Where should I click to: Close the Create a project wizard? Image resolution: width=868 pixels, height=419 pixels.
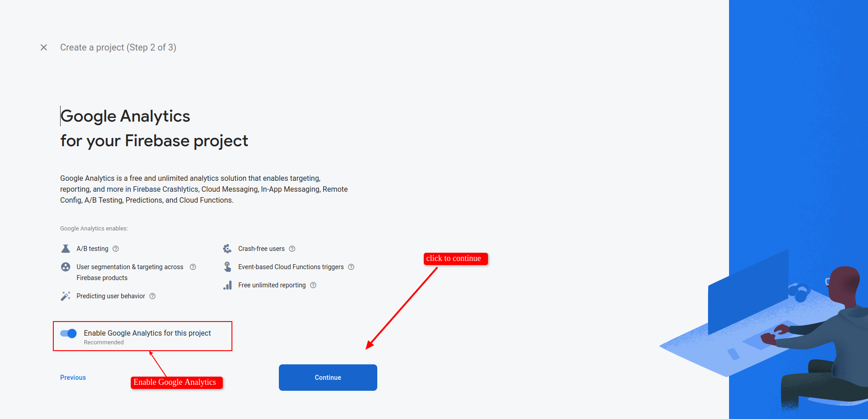[44, 47]
